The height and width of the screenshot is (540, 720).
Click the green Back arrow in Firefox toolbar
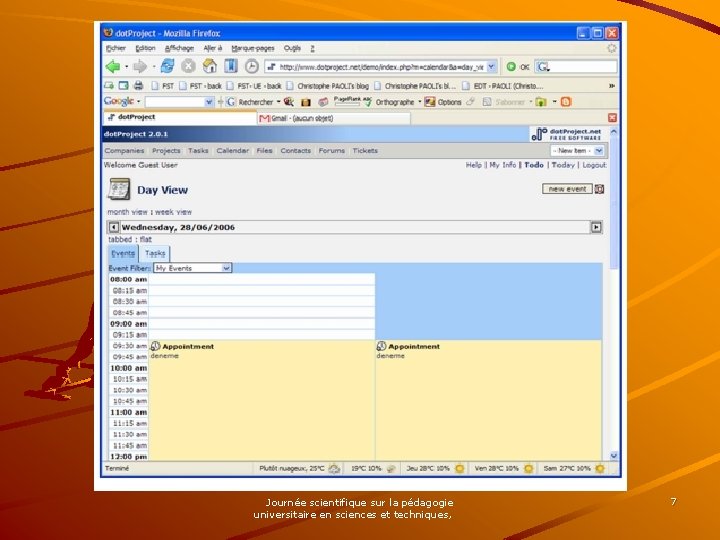pos(112,67)
